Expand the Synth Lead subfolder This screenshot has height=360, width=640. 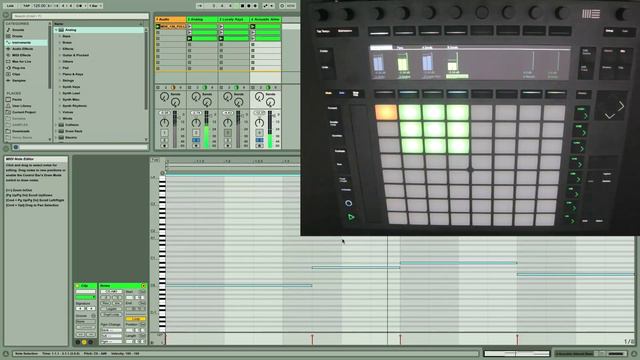tap(60, 93)
